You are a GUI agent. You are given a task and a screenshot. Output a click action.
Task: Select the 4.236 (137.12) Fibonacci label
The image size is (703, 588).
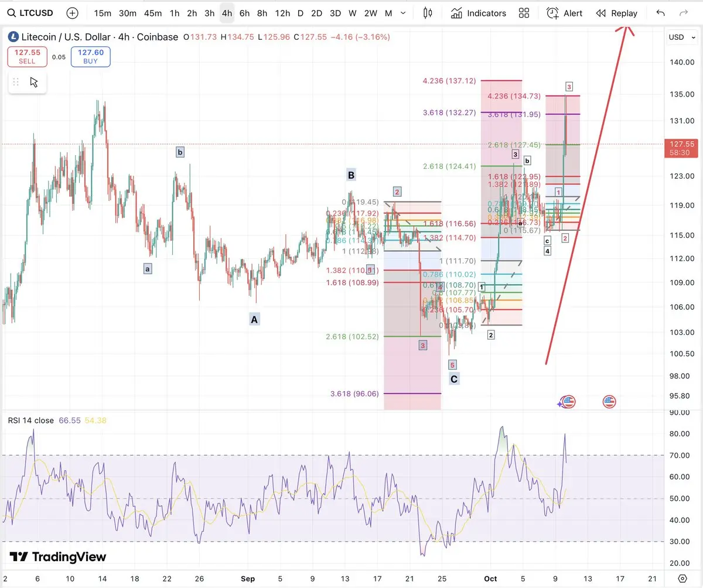point(449,81)
